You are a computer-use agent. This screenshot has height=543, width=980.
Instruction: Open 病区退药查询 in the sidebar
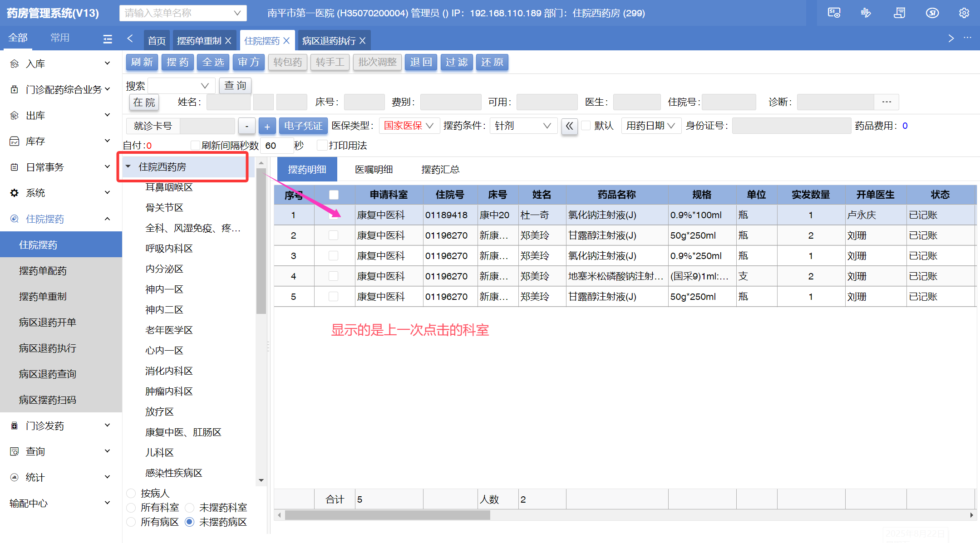tap(48, 374)
